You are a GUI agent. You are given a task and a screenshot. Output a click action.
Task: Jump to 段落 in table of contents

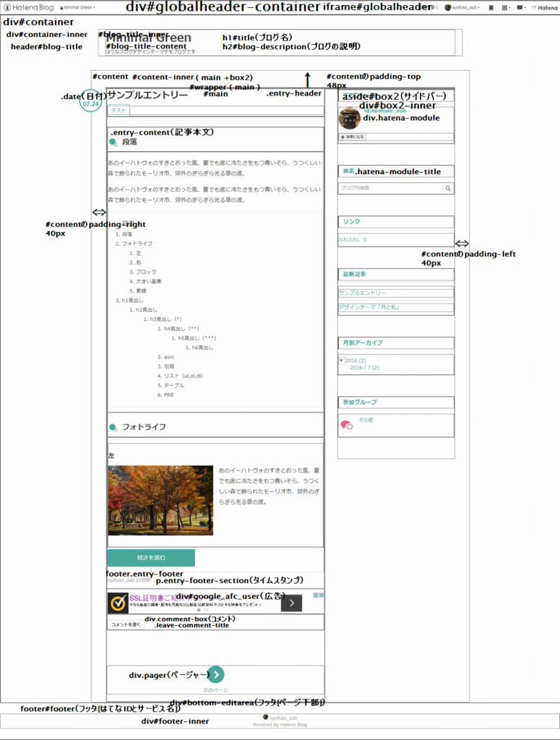(x=127, y=234)
